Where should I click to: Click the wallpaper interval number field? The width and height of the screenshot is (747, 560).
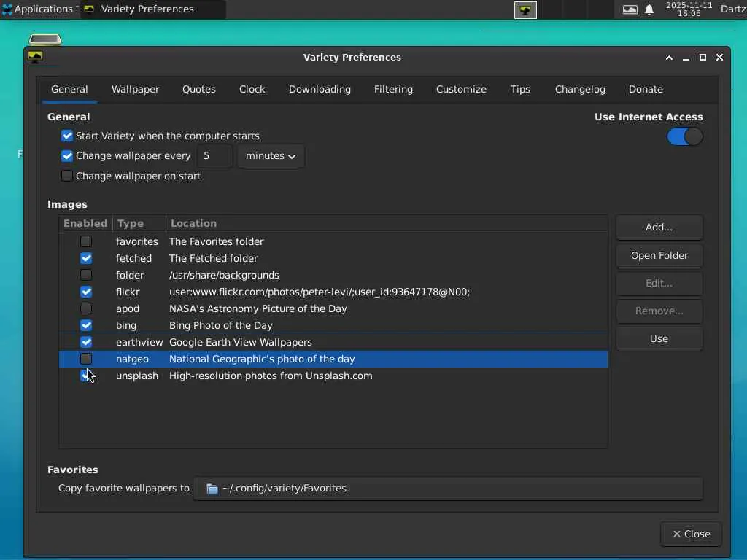pyautogui.click(x=214, y=156)
